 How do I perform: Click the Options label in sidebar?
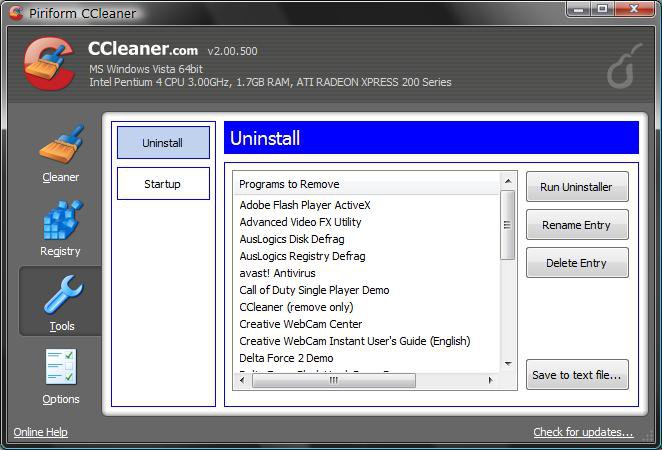tap(61, 399)
